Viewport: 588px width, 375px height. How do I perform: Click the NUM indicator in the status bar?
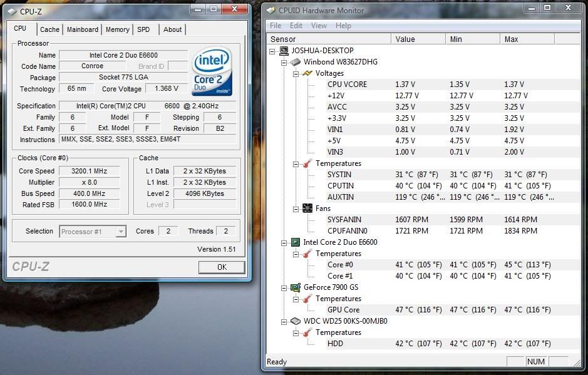click(535, 361)
